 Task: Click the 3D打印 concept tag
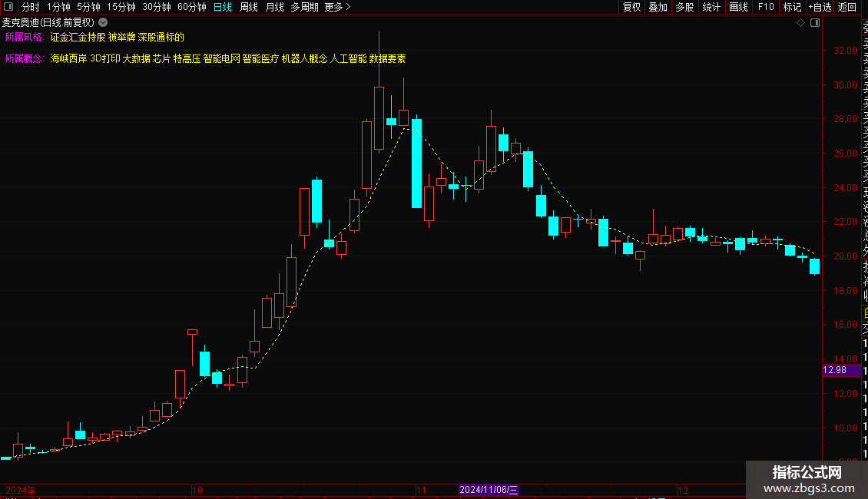coord(105,58)
